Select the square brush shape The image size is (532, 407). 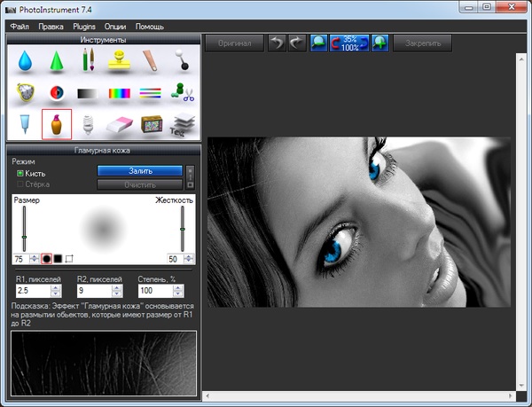(x=58, y=258)
